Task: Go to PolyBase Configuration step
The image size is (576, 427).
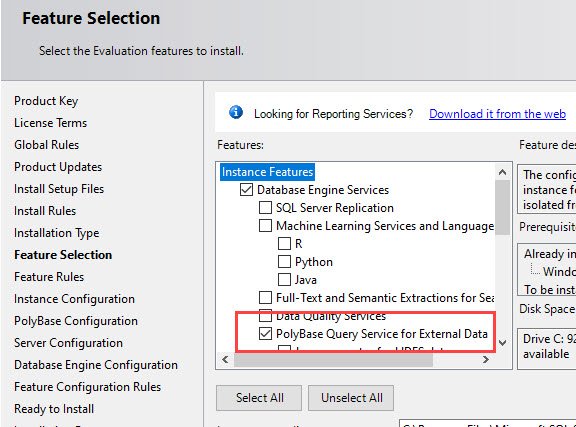Action: (x=76, y=321)
